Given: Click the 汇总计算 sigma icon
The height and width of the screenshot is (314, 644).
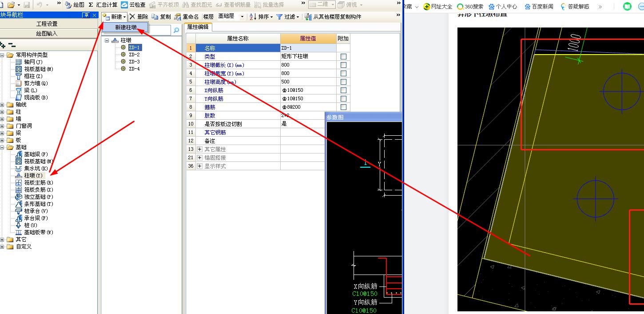Looking at the screenshot, I should [91, 5].
